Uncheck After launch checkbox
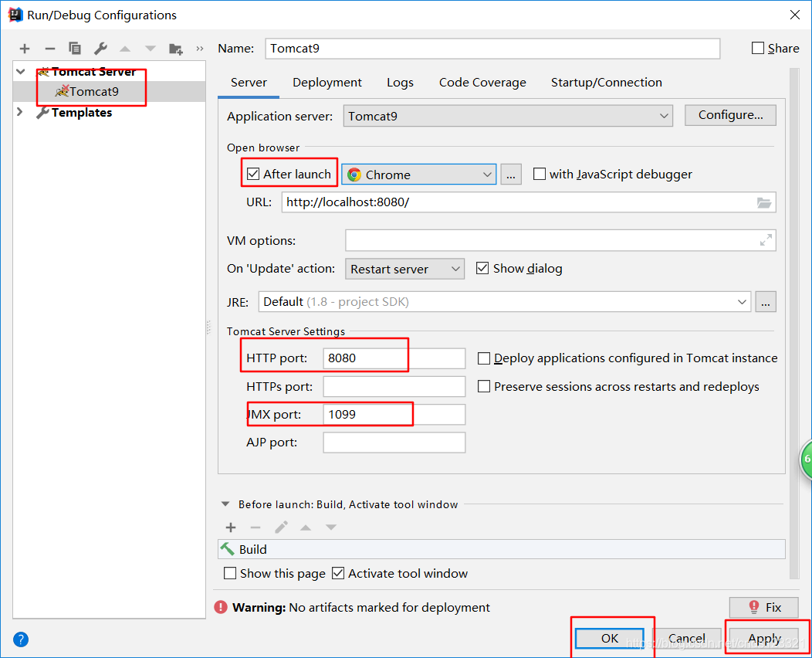This screenshot has width=812, height=658. tap(253, 174)
